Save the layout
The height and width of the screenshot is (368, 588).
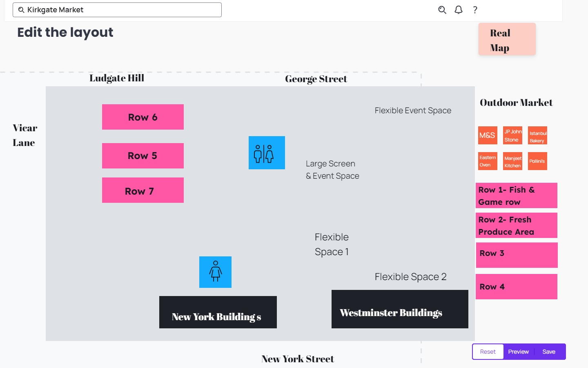coord(549,352)
